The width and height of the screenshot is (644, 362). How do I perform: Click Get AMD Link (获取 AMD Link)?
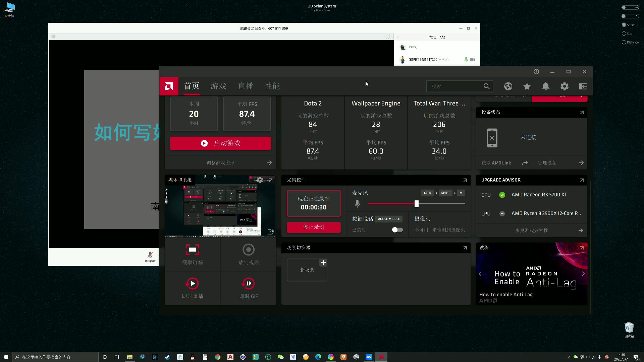point(504,163)
